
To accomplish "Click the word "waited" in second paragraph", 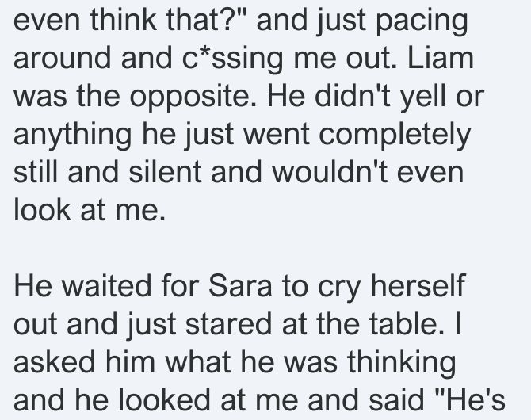I will click(106, 286).
